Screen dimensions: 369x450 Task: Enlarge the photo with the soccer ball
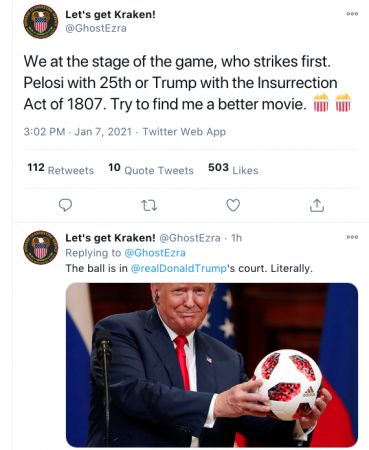click(x=212, y=365)
